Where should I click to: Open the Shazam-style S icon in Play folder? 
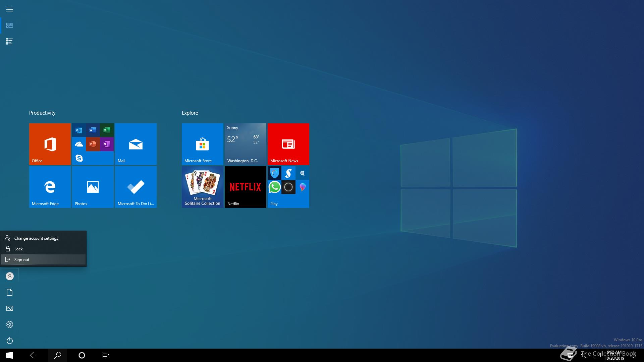[x=288, y=173]
